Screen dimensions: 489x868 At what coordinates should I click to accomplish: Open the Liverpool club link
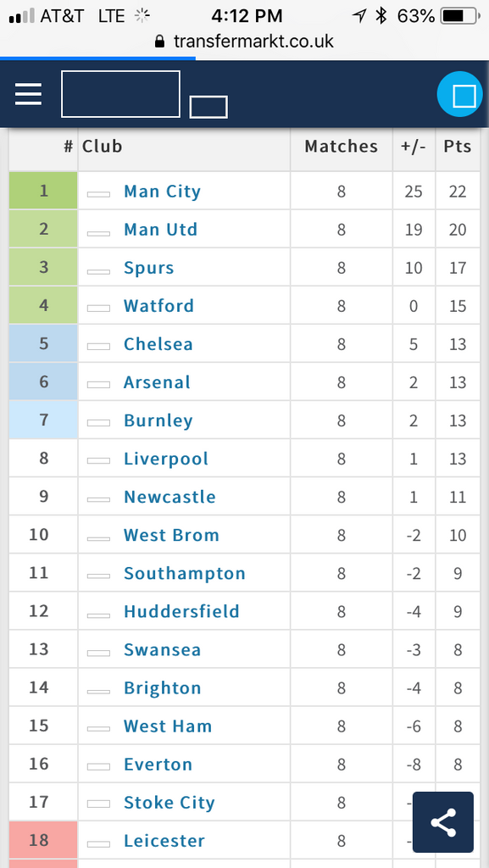tap(166, 459)
